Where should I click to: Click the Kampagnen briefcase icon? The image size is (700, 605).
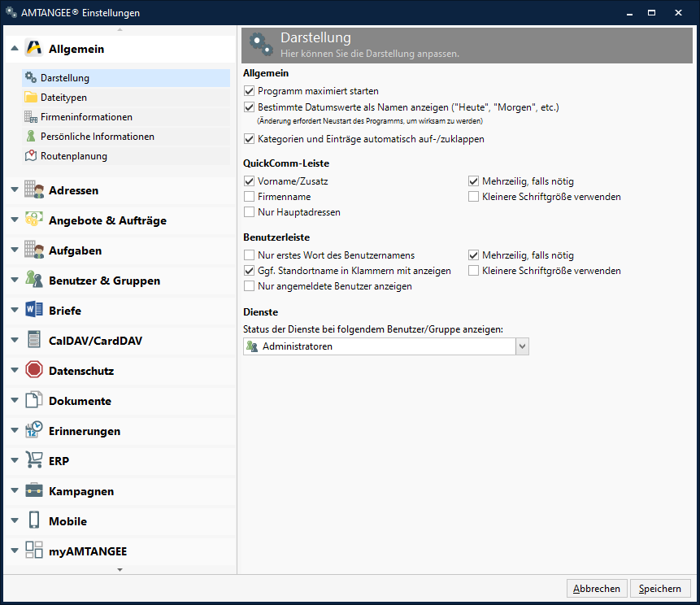click(x=34, y=490)
